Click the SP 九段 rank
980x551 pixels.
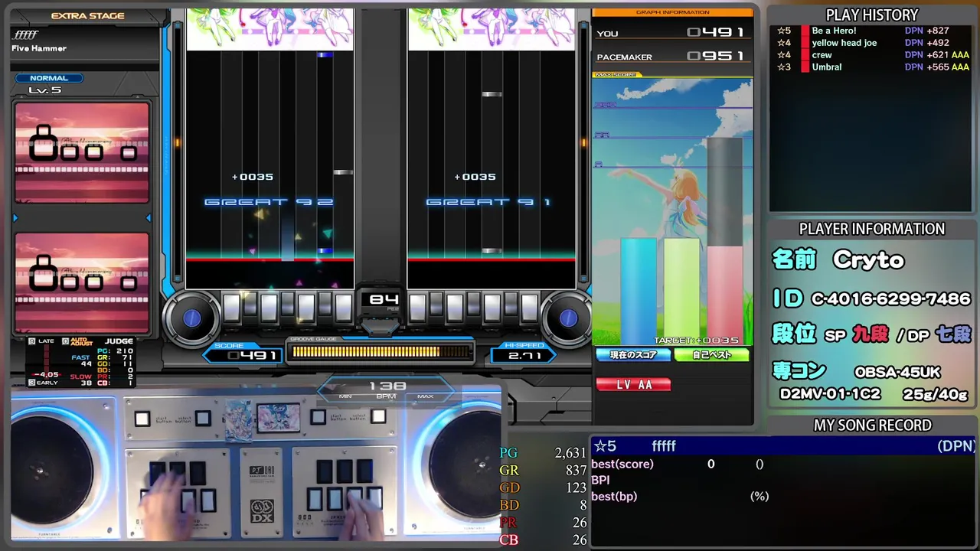click(856, 334)
